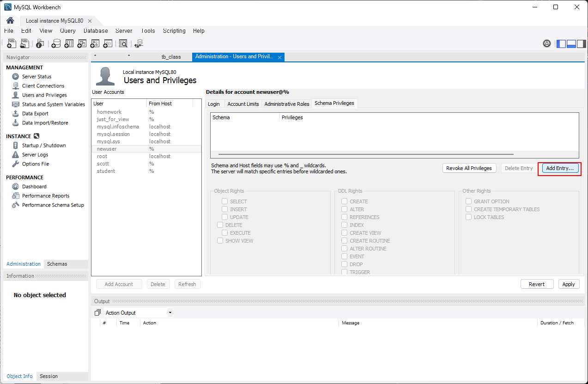Switch to the Login tab
588x384 pixels.
214,104
